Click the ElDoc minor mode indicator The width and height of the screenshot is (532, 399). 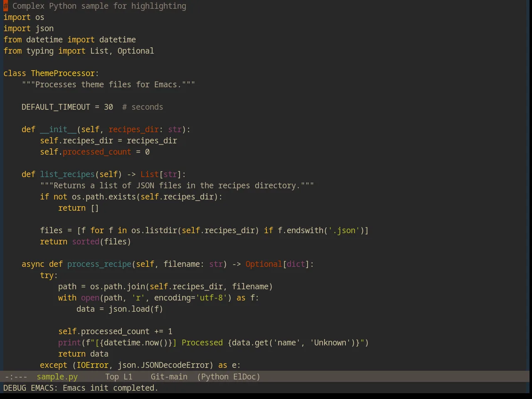pyautogui.click(x=245, y=377)
